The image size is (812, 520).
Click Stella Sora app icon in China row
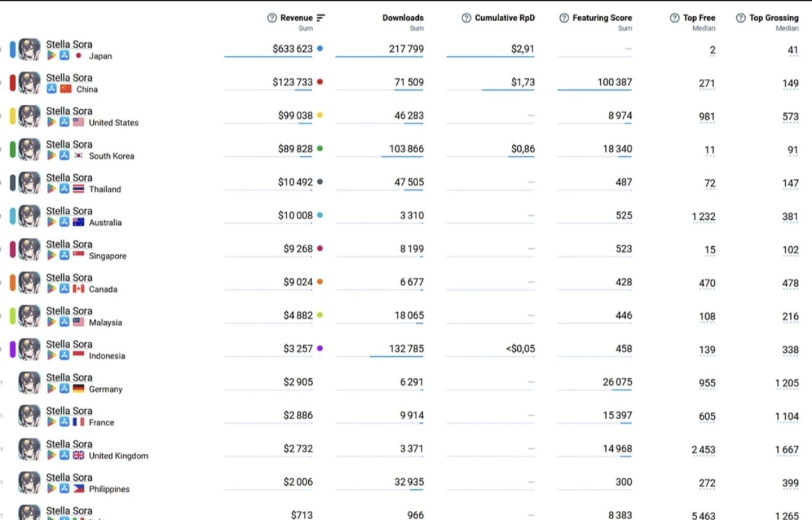(x=29, y=83)
